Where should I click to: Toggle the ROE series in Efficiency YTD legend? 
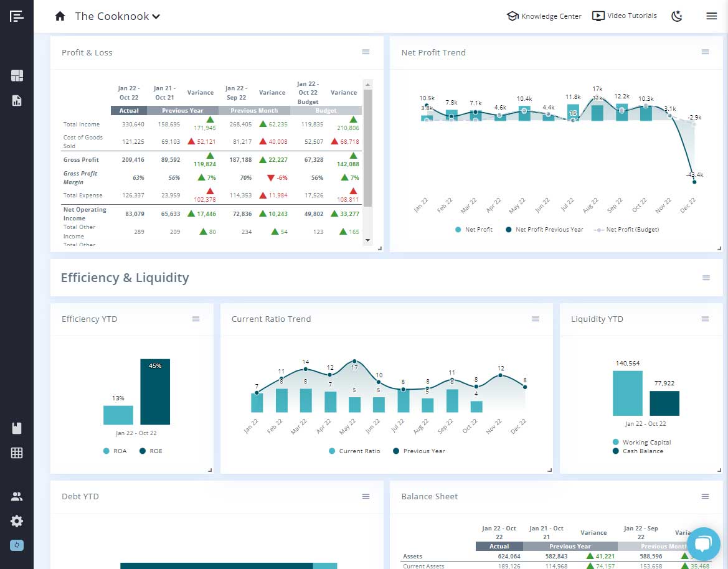149,451
